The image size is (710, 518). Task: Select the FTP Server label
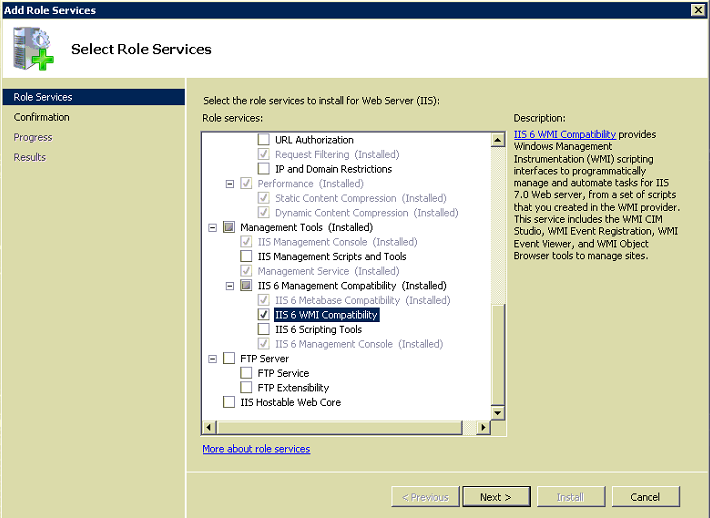pos(264,359)
